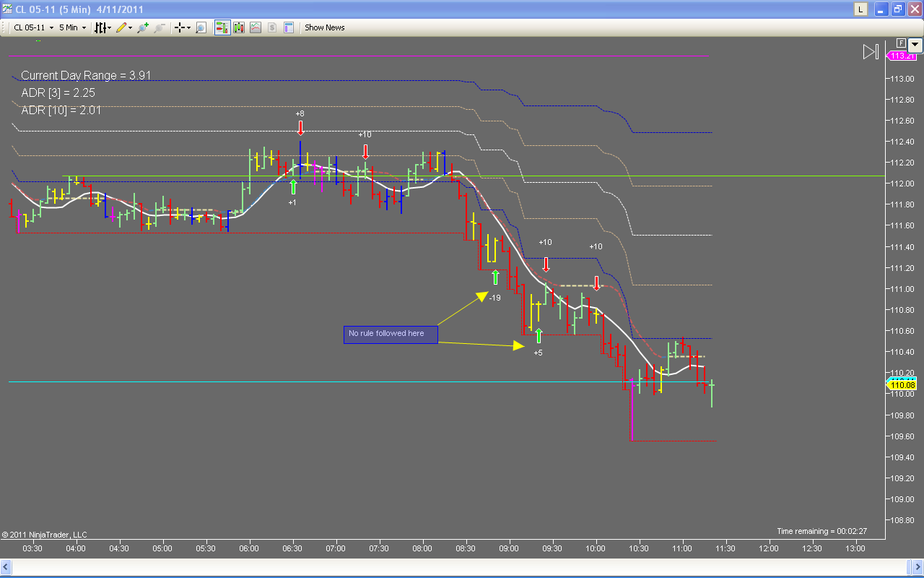924x578 pixels.
Task: Click the F button above price axis
Action: tap(900, 43)
